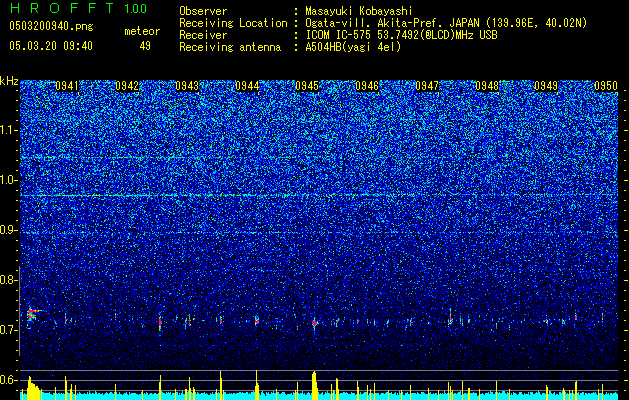Click the 0.8 kHz axis label
The image size is (629, 400).
point(9,280)
